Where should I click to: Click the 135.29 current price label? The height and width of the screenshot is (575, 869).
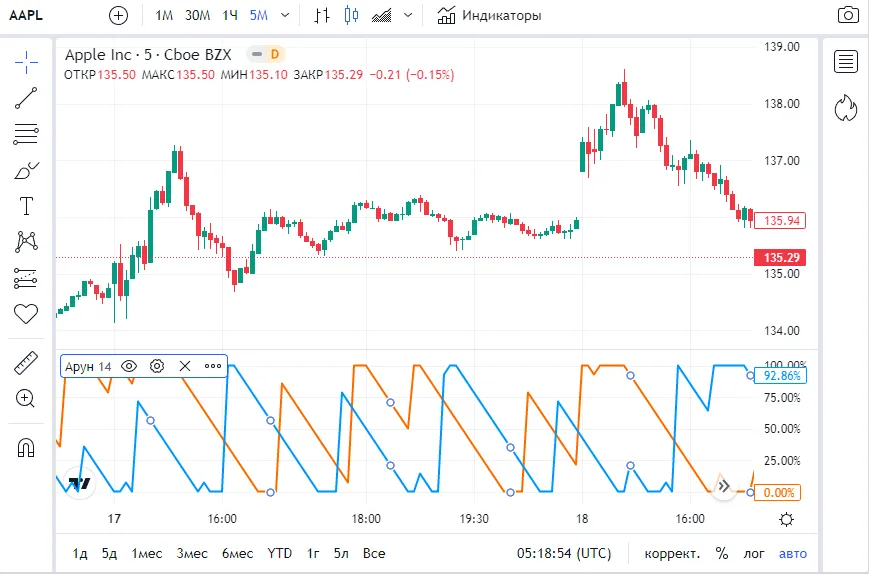point(780,258)
